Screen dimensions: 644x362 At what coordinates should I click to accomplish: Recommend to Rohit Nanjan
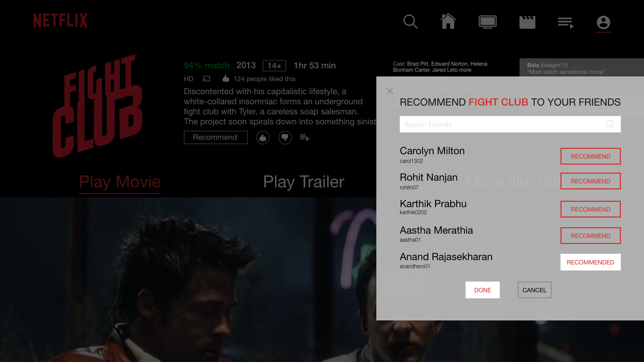pyautogui.click(x=591, y=181)
